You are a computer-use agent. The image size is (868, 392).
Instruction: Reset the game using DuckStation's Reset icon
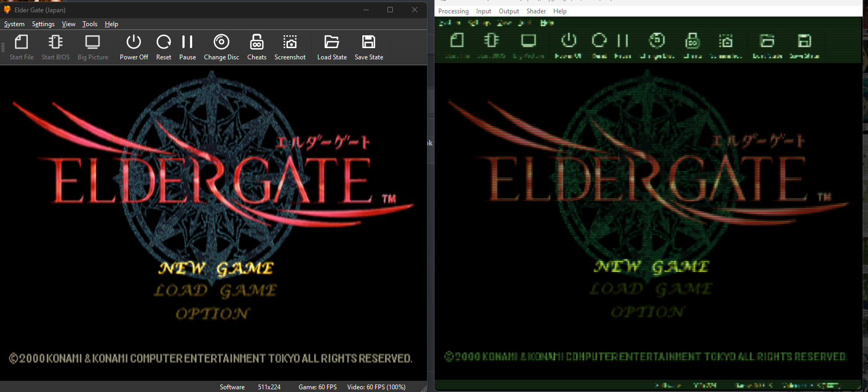164,48
